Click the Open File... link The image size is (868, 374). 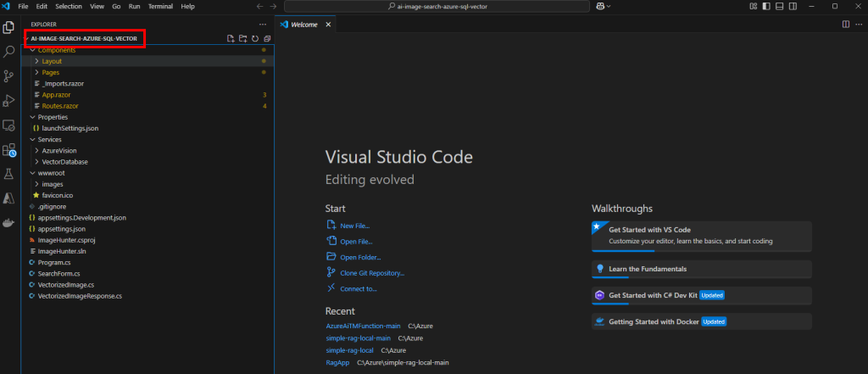coord(357,242)
